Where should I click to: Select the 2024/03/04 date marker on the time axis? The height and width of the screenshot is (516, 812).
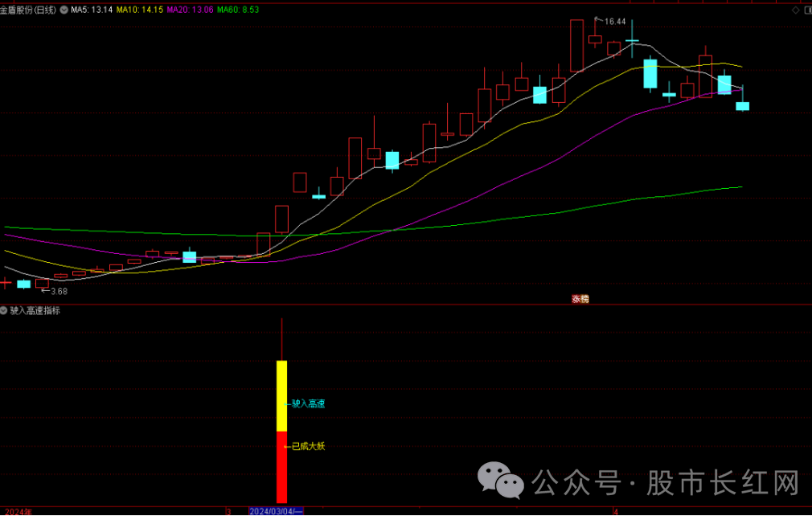(x=276, y=511)
